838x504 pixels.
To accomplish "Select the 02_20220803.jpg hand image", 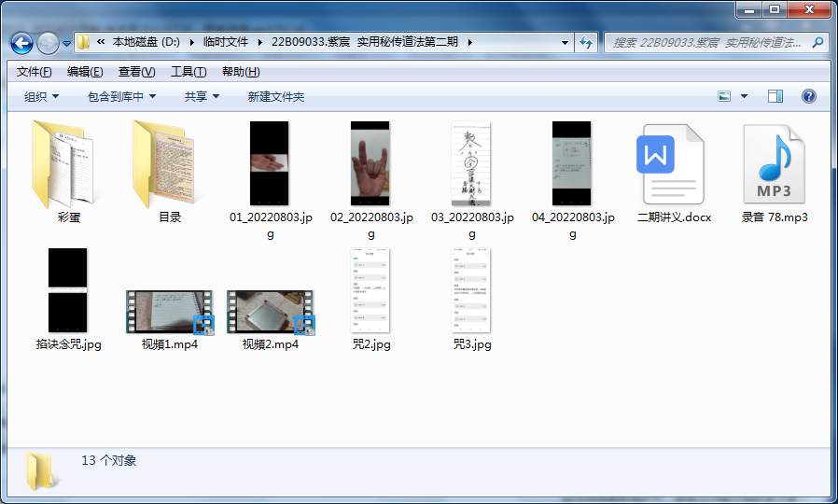I will (x=370, y=163).
